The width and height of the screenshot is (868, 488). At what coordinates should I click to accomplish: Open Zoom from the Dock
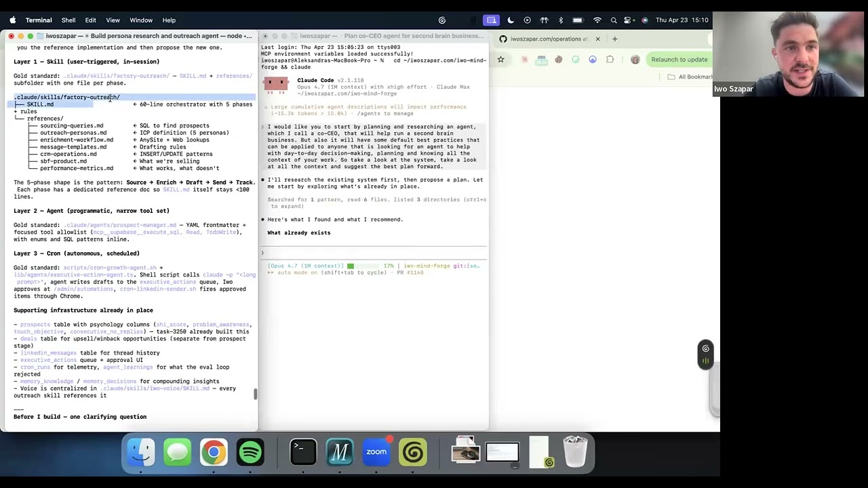pyautogui.click(x=376, y=453)
